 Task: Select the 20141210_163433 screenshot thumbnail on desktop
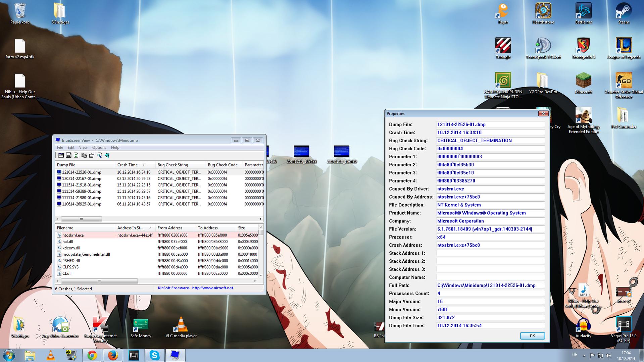[x=301, y=154]
